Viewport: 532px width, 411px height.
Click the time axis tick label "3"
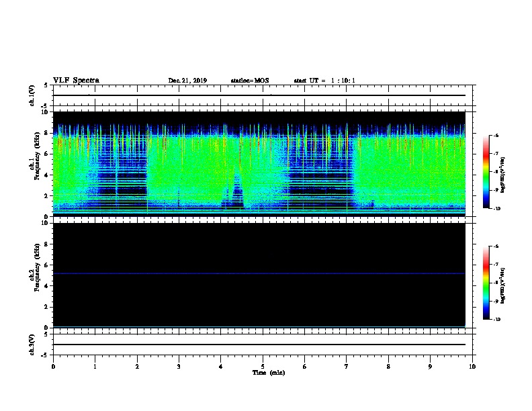[x=179, y=367]
